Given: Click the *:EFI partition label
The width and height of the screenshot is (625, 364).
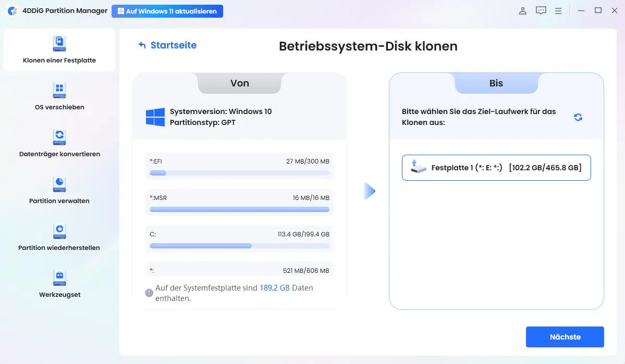Looking at the screenshot, I should click(156, 161).
